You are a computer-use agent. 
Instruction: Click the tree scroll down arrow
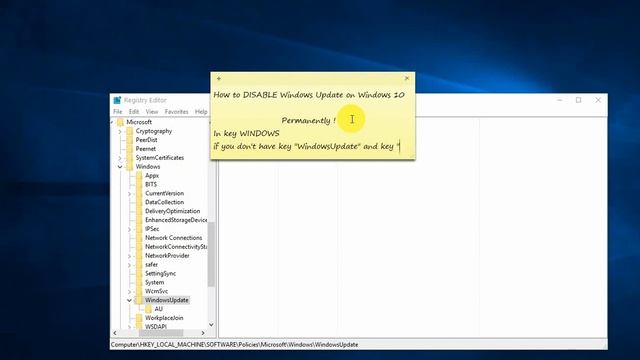pyautogui.click(x=211, y=325)
